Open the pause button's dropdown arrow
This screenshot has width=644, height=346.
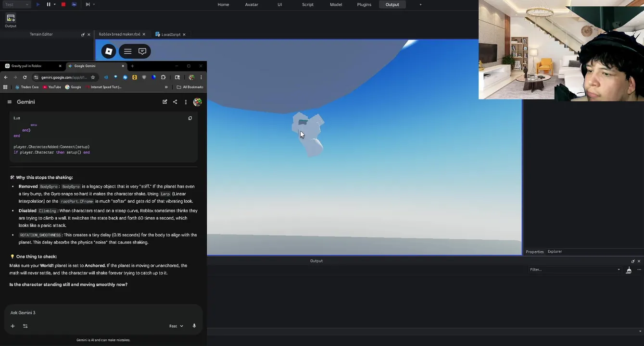(55, 4)
